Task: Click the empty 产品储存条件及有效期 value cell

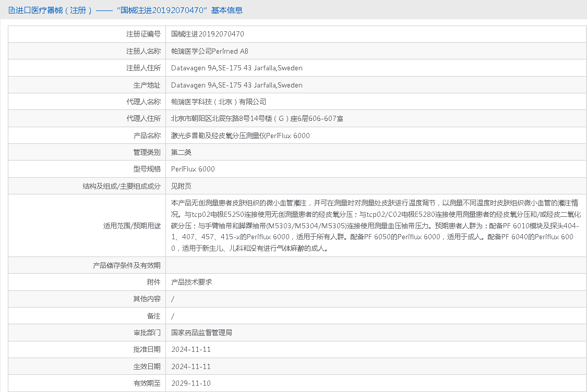Action: (376, 265)
